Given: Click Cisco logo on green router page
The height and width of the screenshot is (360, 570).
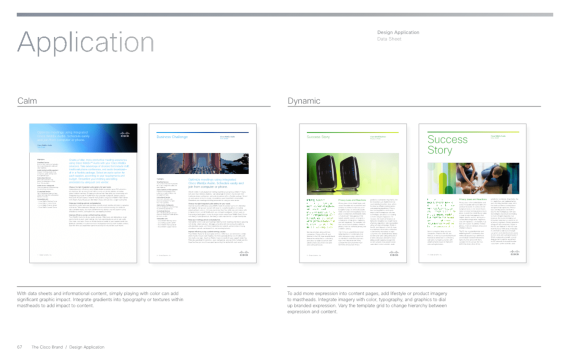Looking at the screenshot, I should coord(394,253).
